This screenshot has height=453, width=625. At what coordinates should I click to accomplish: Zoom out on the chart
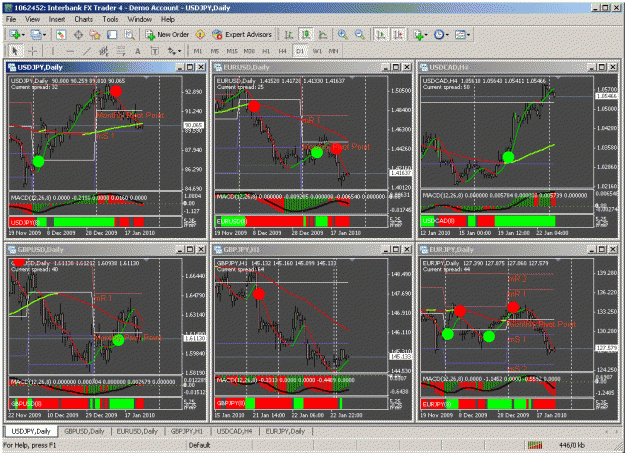tap(360, 35)
